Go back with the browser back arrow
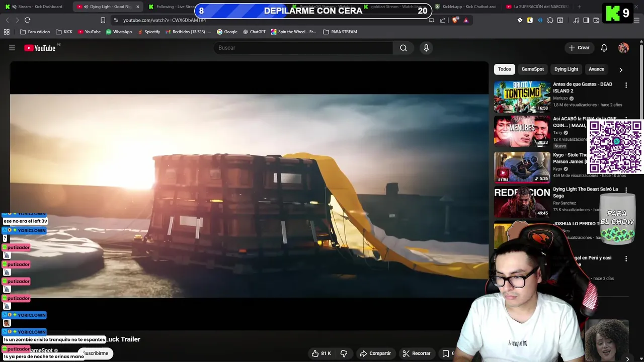Screen dimensions: 644x362 [x=7, y=20]
